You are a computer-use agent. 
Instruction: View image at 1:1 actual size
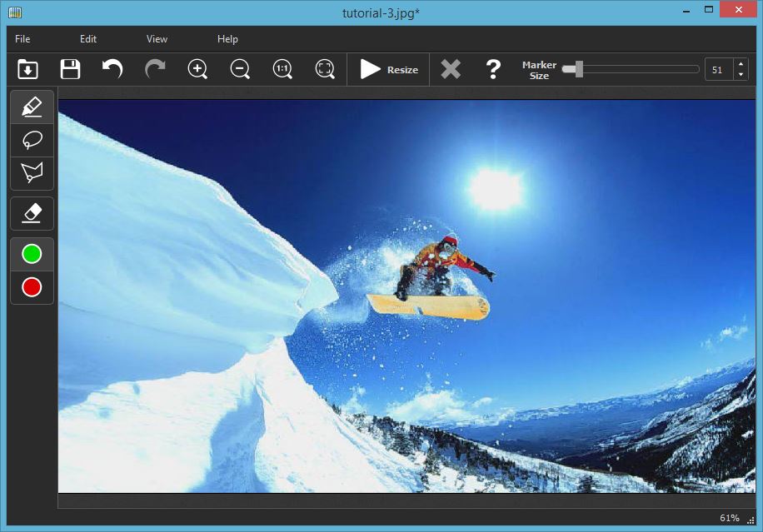[282, 69]
